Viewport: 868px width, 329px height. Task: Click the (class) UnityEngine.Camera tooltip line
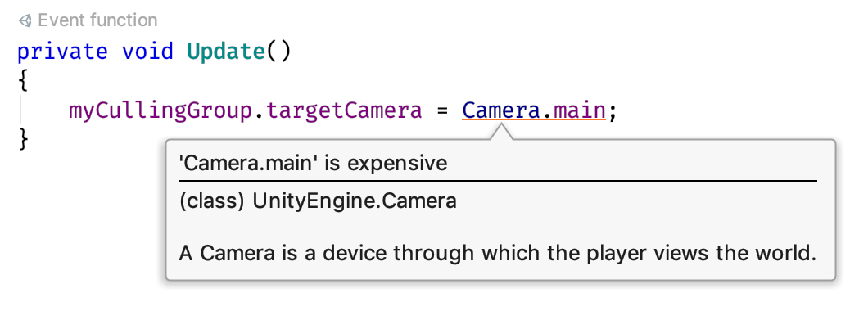(318, 201)
